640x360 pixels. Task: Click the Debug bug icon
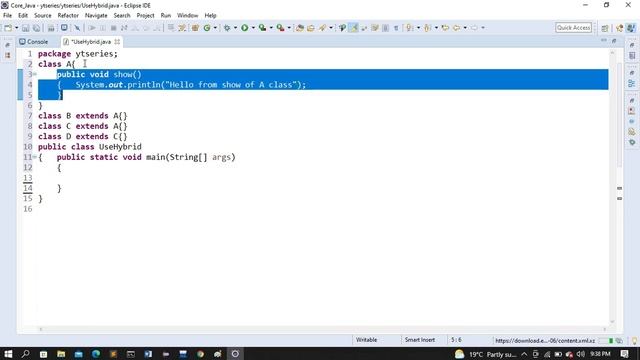[227, 28]
